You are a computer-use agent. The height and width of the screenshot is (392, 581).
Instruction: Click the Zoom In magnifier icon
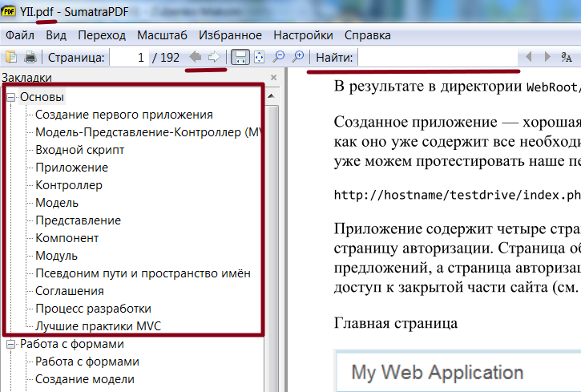298,57
